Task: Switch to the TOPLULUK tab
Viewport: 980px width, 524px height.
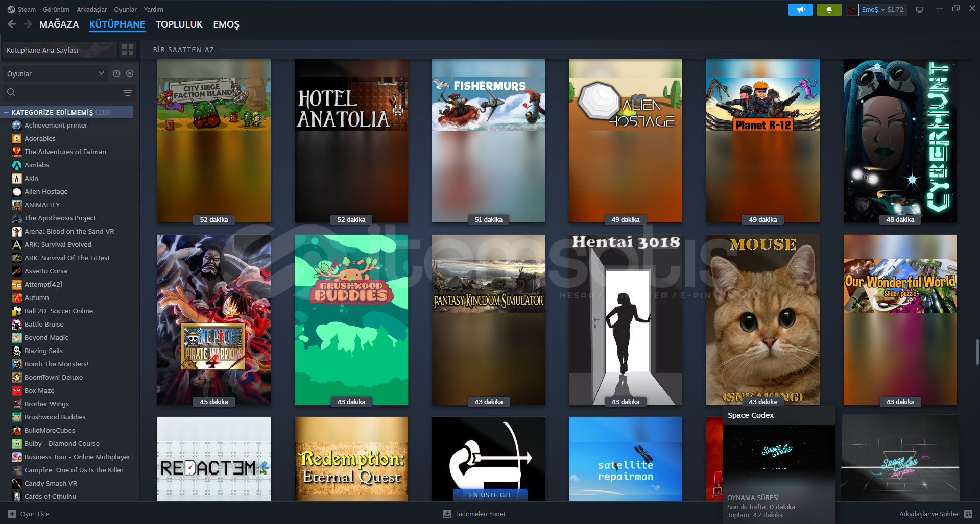Action: (x=179, y=24)
